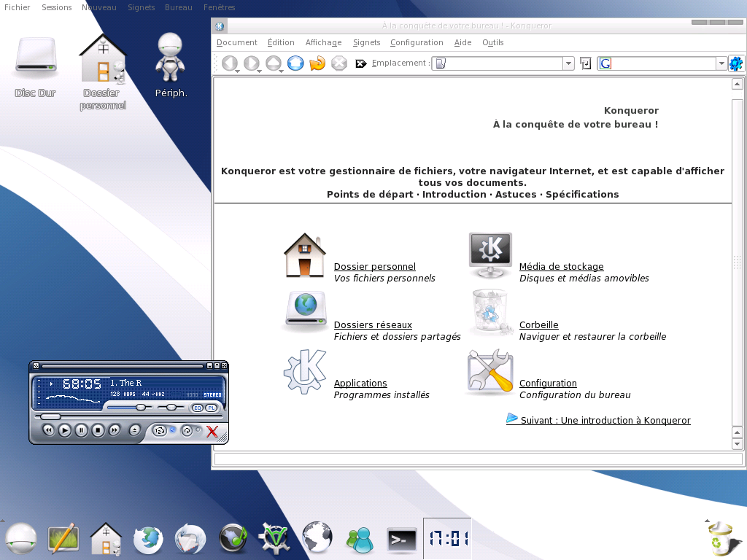Stop loading with the greyed X button
Image resolution: width=747 pixels, height=560 pixels.
[339, 63]
